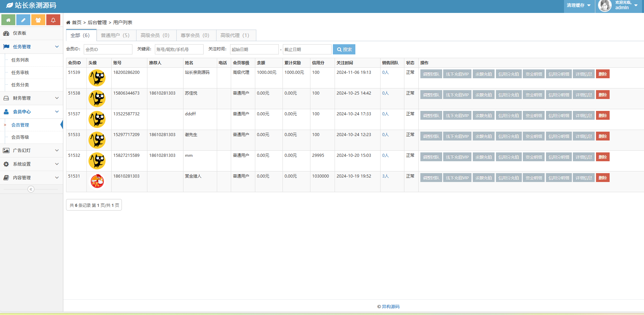
Task: Collapse sidebar with the double-arrow circle icon
Action: pos(31,189)
